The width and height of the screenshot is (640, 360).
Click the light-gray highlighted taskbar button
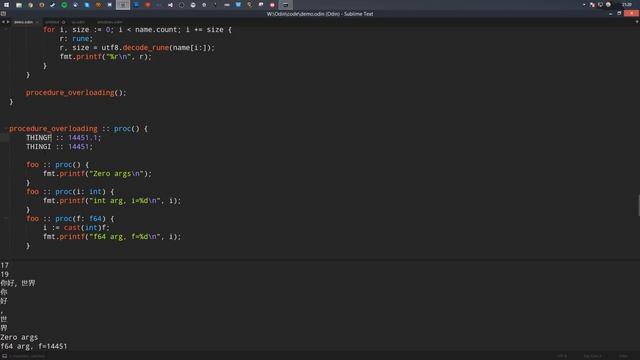[x=123, y=5]
